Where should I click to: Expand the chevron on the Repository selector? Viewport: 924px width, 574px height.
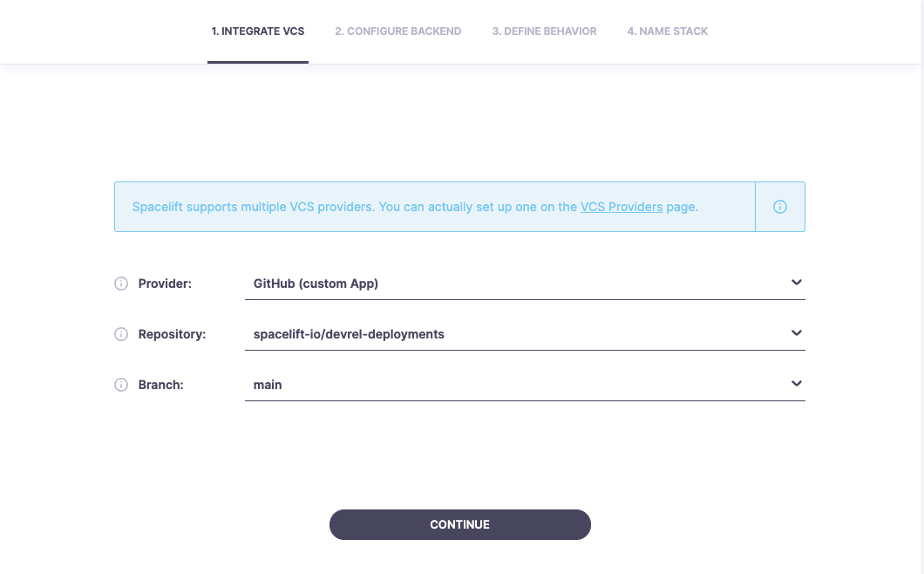click(796, 332)
